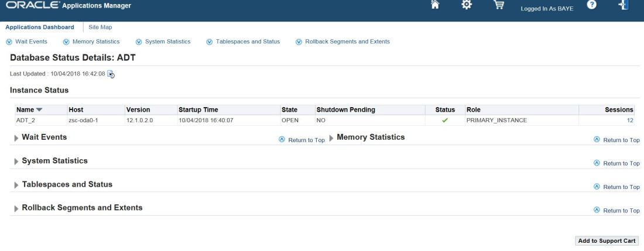Expand the Tablespaces and Status section
Image resolution: width=644 pixels, height=251 pixels.
(16, 185)
